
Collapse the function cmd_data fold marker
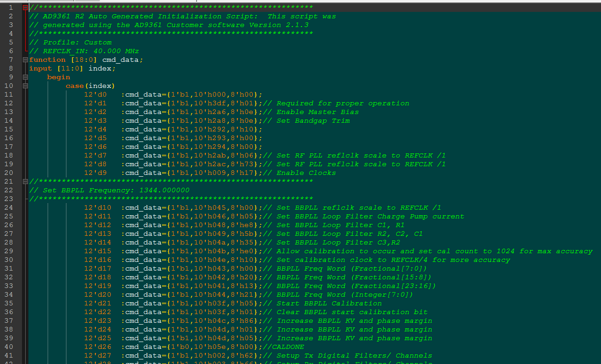click(x=25, y=60)
